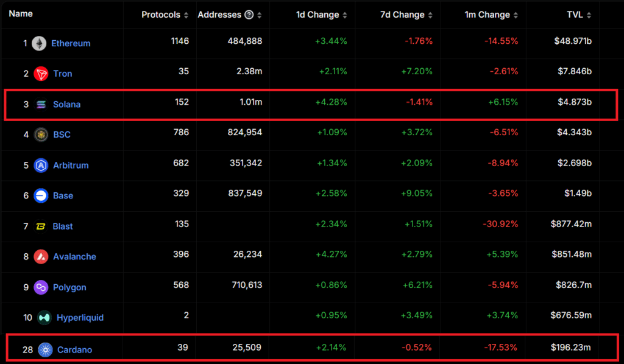Click the Ethereum chain logo icon
The height and width of the screenshot is (364, 624).
click(40, 43)
